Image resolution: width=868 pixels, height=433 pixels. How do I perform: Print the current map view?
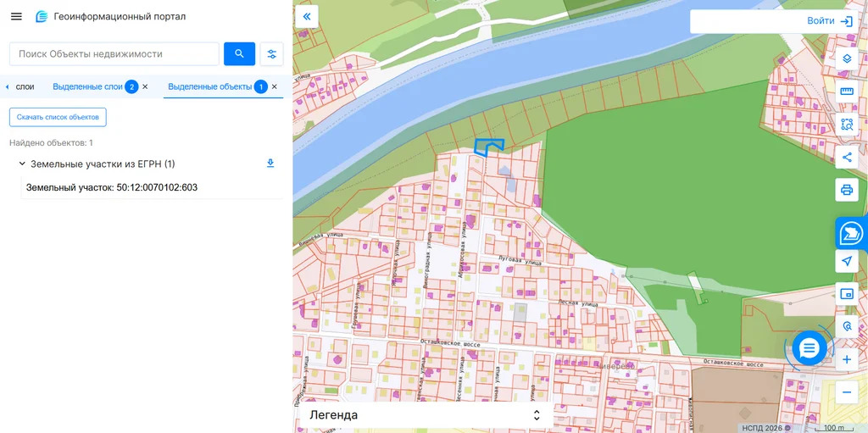pos(846,190)
